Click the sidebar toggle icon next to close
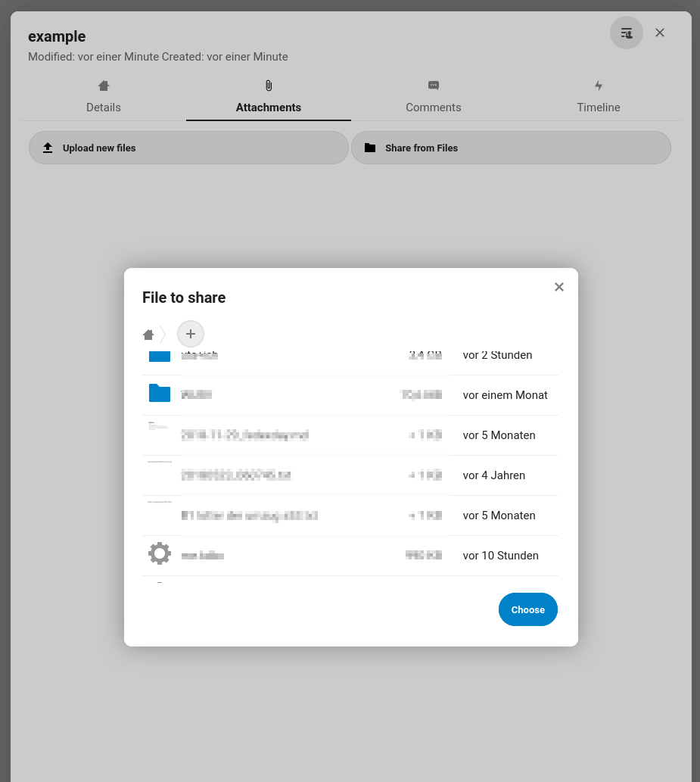The width and height of the screenshot is (700, 782). tap(626, 33)
